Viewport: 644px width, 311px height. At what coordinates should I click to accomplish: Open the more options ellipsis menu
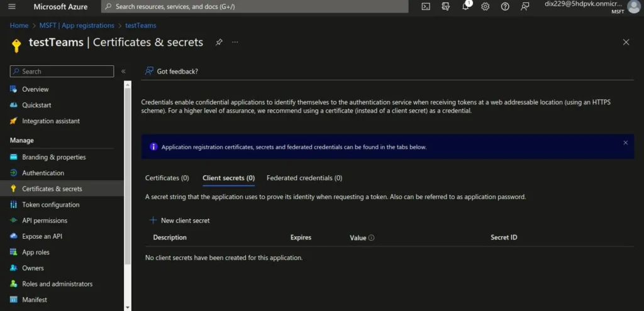tap(235, 42)
